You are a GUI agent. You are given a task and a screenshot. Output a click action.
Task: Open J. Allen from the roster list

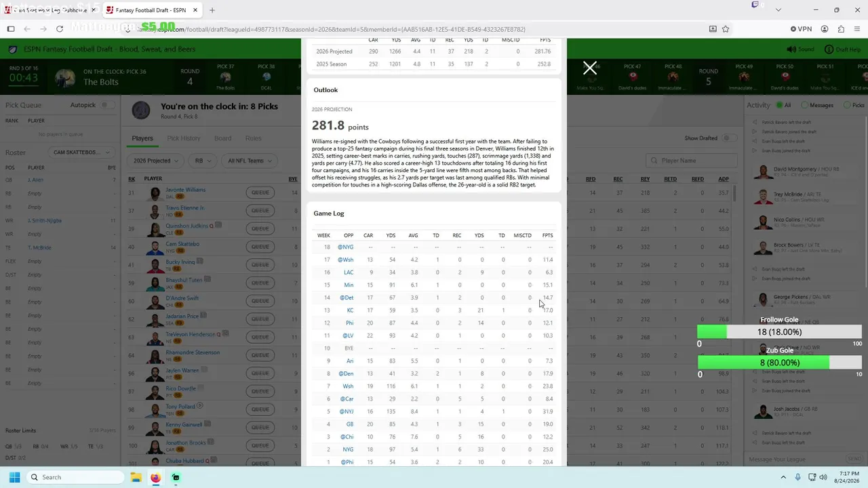coord(35,180)
